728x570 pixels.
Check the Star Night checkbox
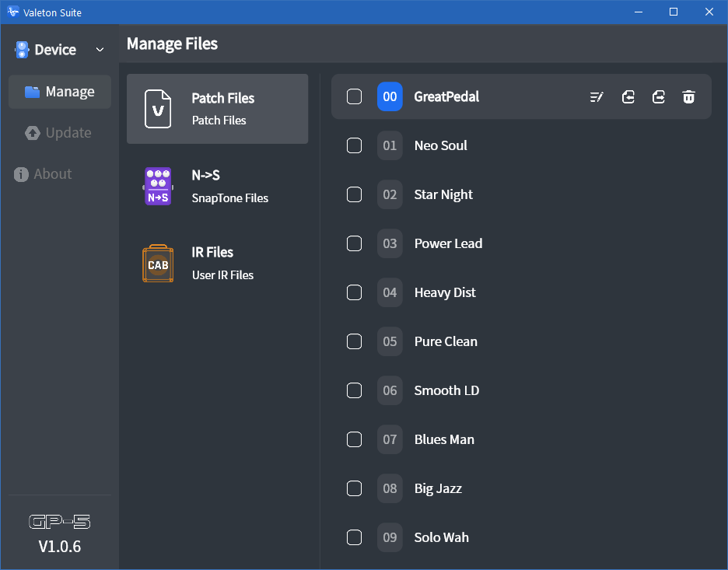[x=354, y=194]
